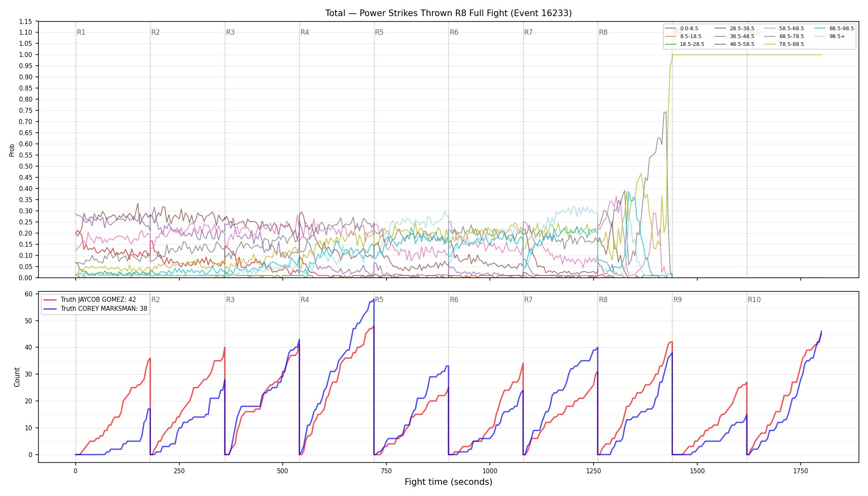The image size is (868, 496).
Task: Click the 250 tick on the time axis
Action: (179, 471)
